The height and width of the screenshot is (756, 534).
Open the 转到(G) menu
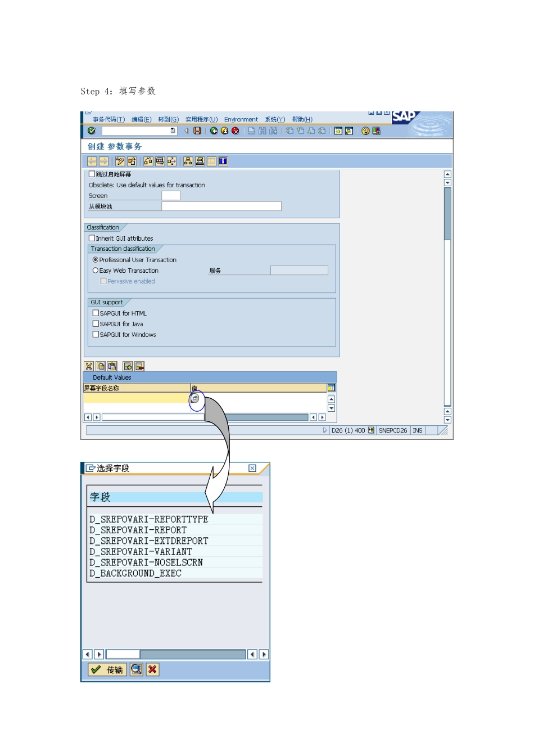[168, 119]
